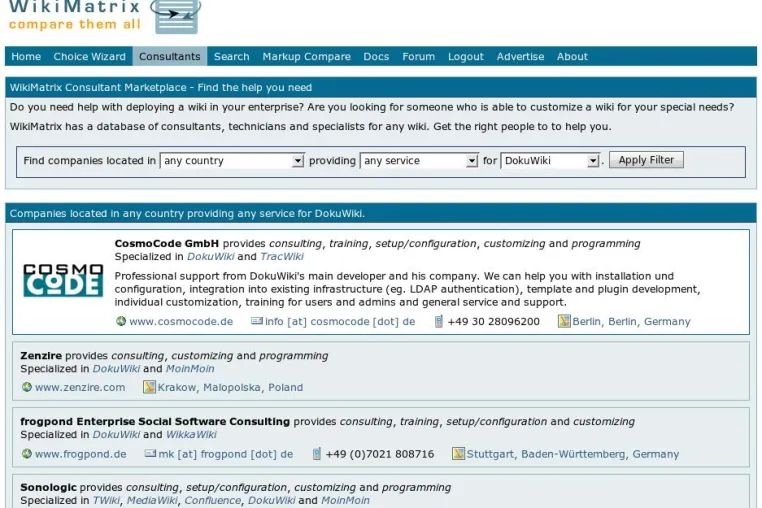Click the CosmoCode company logo
Image resolution: width=762 pixels, height=508 pixels.
[x=63, y=280]
